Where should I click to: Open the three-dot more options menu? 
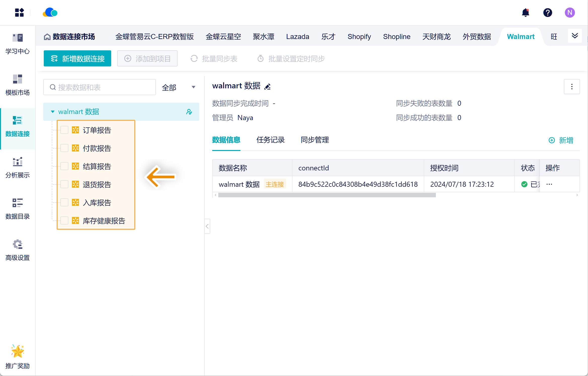pos(572,87)
